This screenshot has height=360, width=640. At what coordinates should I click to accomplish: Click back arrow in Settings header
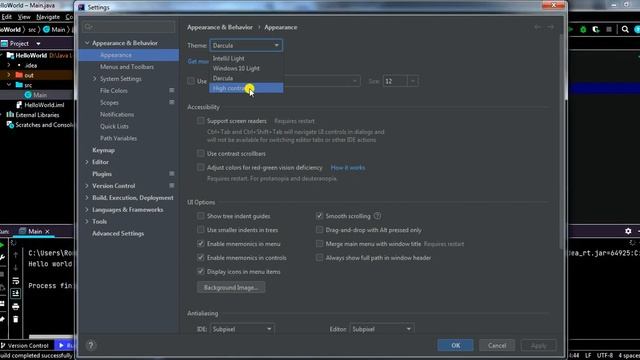pyautogui.click(x=538, y=27)
